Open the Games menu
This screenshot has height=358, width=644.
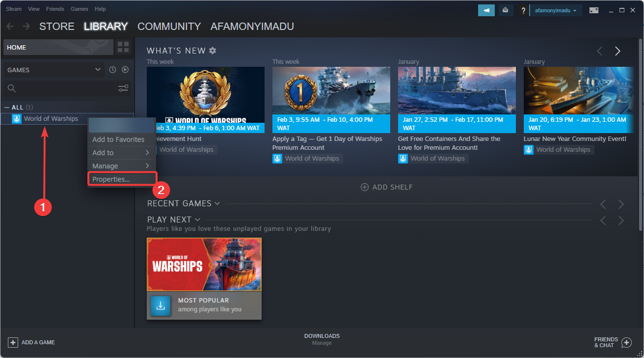tap(80, 9)
